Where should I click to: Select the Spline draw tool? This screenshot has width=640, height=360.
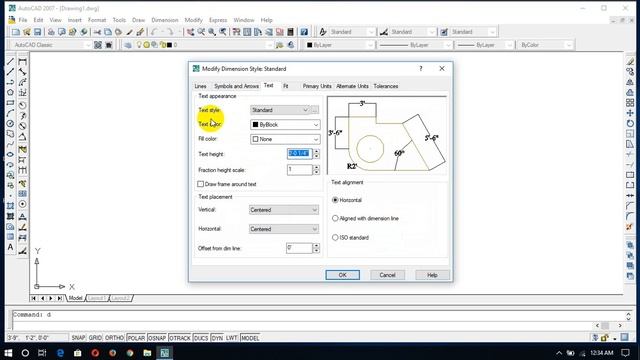pyautogui.click(x=11, y=144)
